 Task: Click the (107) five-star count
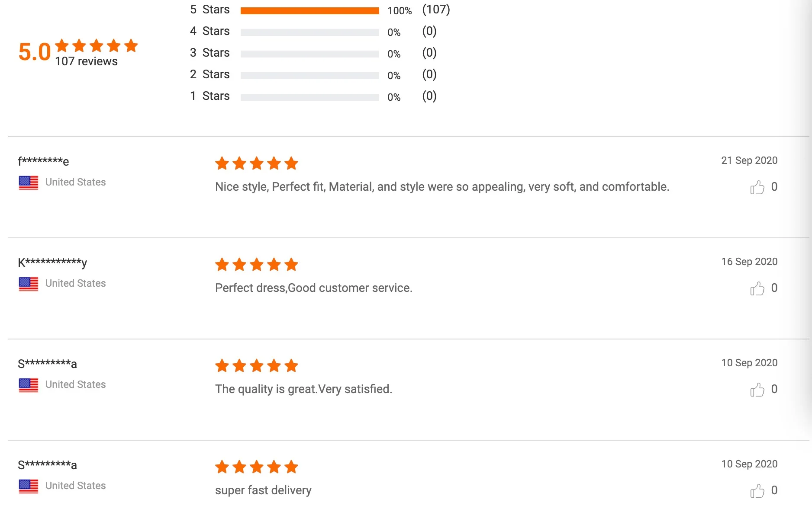click(x=436, y=10)
